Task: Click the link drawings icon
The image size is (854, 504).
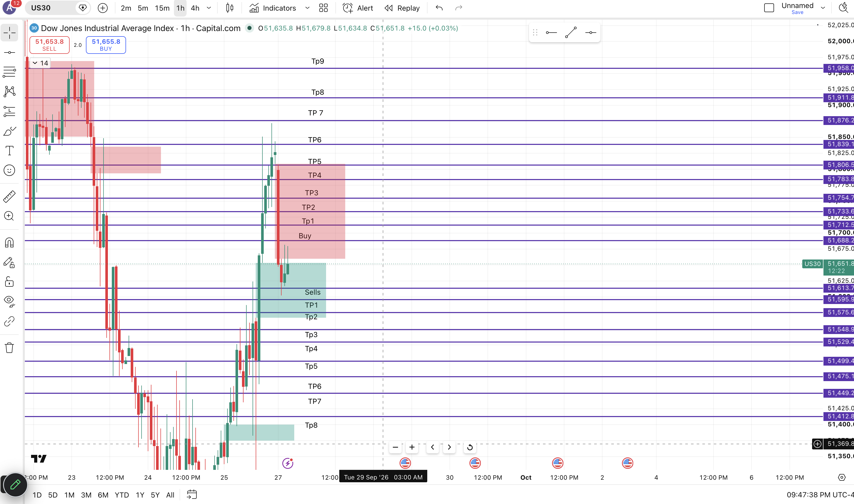Action: tap(10, 321)
